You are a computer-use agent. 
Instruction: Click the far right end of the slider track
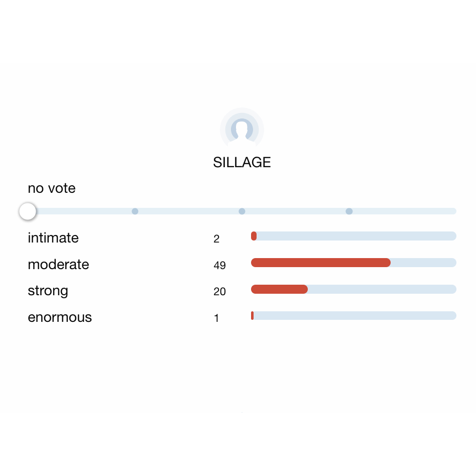click(453, 211)
